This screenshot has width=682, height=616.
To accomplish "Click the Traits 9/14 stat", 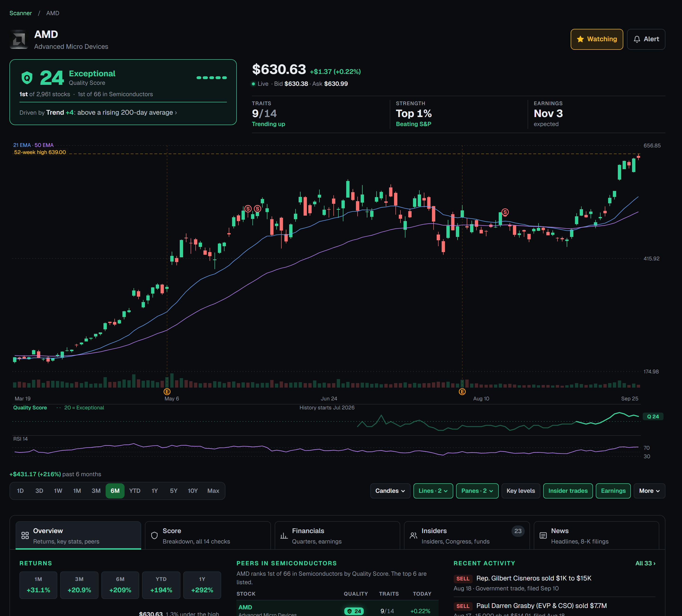I will [x=269, y=114].
